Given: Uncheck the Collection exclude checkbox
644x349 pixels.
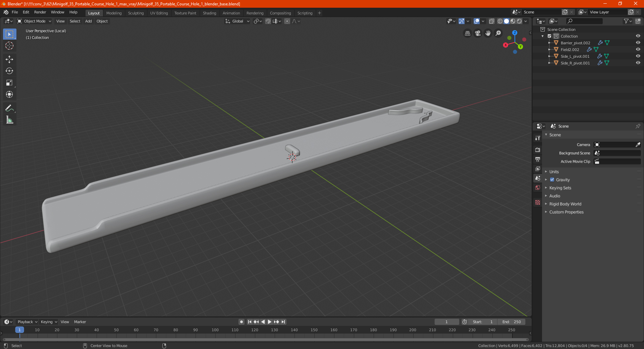Looking at the screenshot, I should [549, 36].
